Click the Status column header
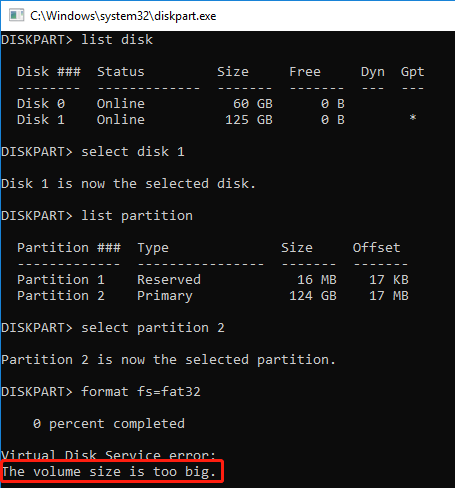Screen dimensions: 455x488 121,72
